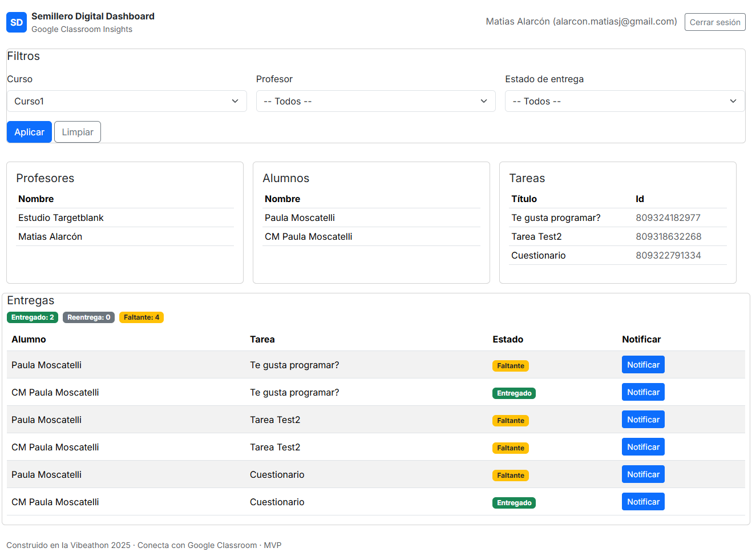
Task: Click the Reentrega: 0 badge
Action: click(88, 317)
